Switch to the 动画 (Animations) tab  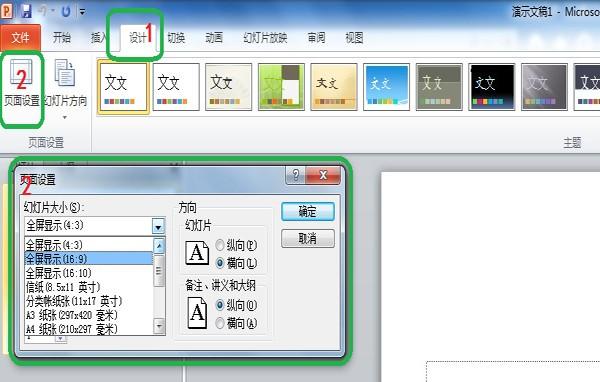point(214,38)
